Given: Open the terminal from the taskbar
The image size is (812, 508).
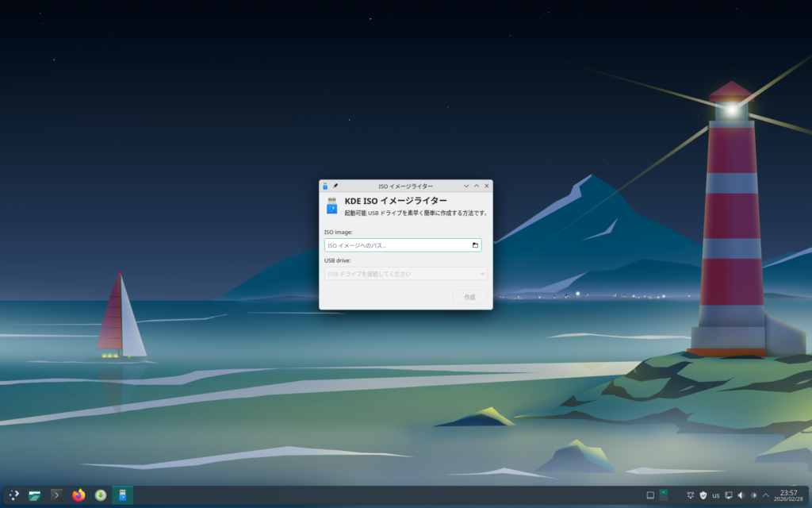Looking at the screenshot, I should tap(56, 495).
